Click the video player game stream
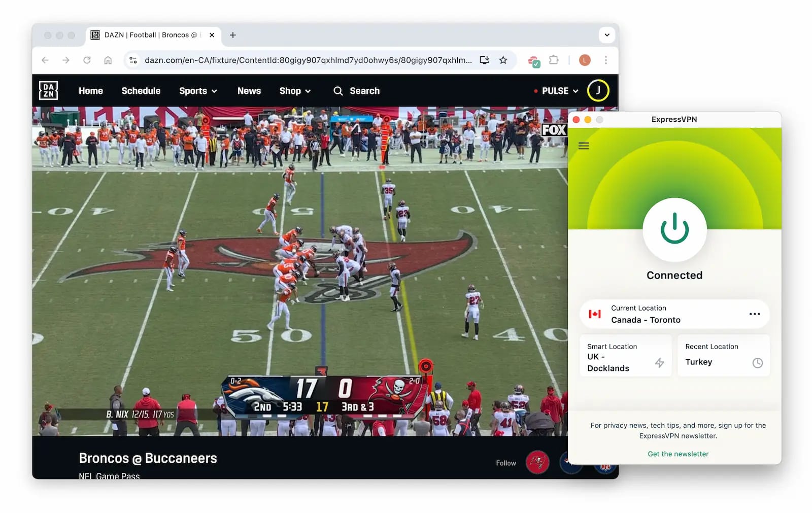812x513 pixels. (299, 271)
